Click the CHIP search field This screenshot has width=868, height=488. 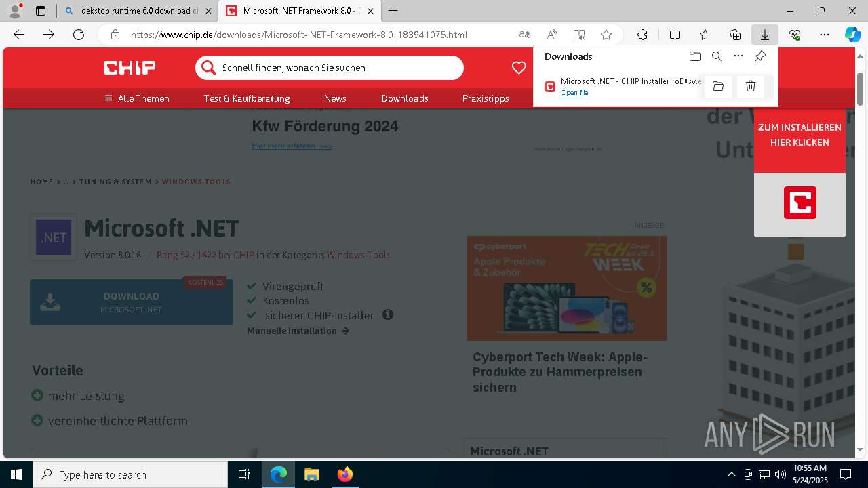(x=330, y=68)
